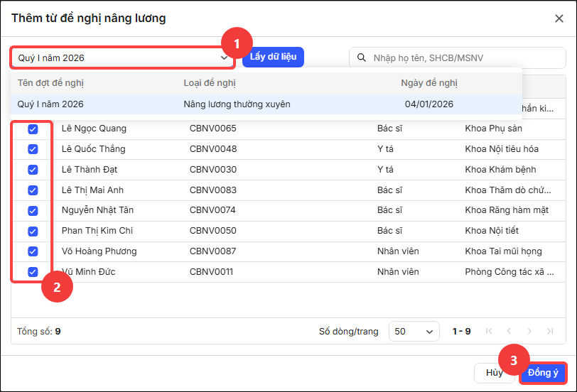
Task: Click the name Vũ Minh Đức
Action: [x=89, y=272]
